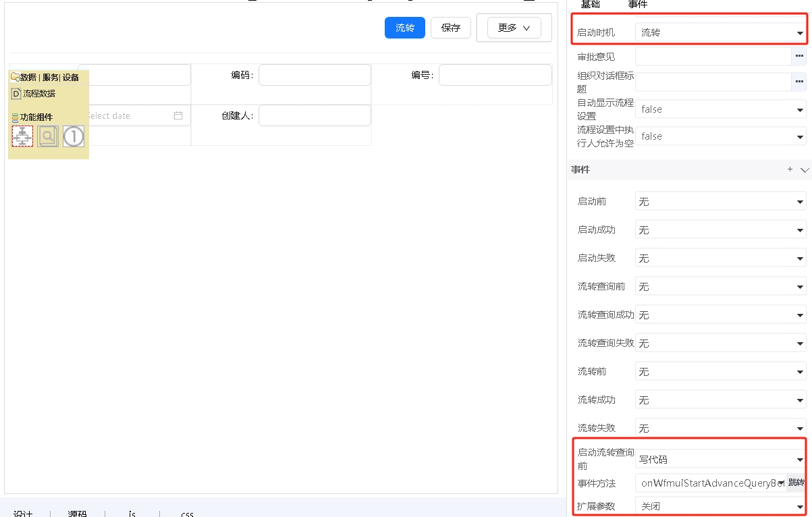Image resolution: width=812 pixels, height=517 pixels.
Task: Open the 启动流转查询前 写代码 dropdown
Action: coord(720,460)
